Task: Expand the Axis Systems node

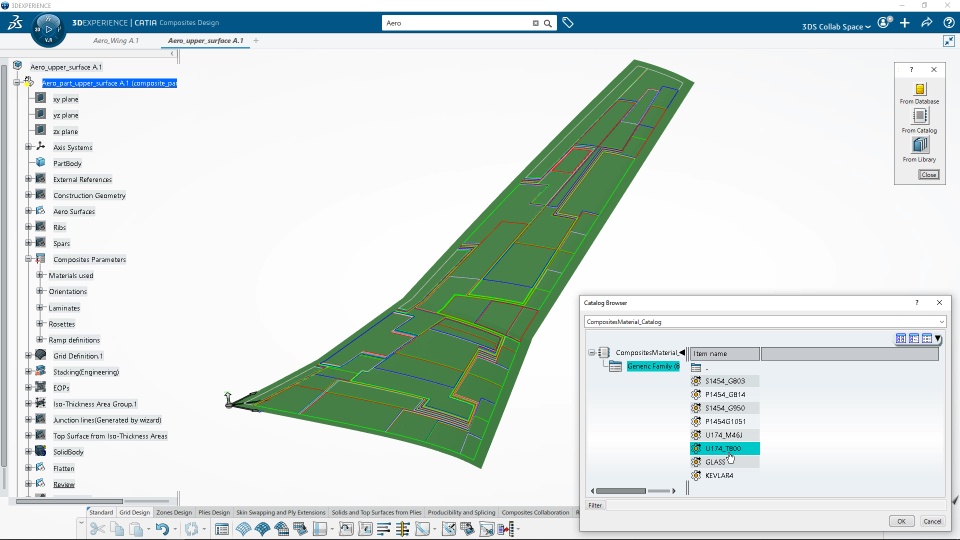Action: 28,147
